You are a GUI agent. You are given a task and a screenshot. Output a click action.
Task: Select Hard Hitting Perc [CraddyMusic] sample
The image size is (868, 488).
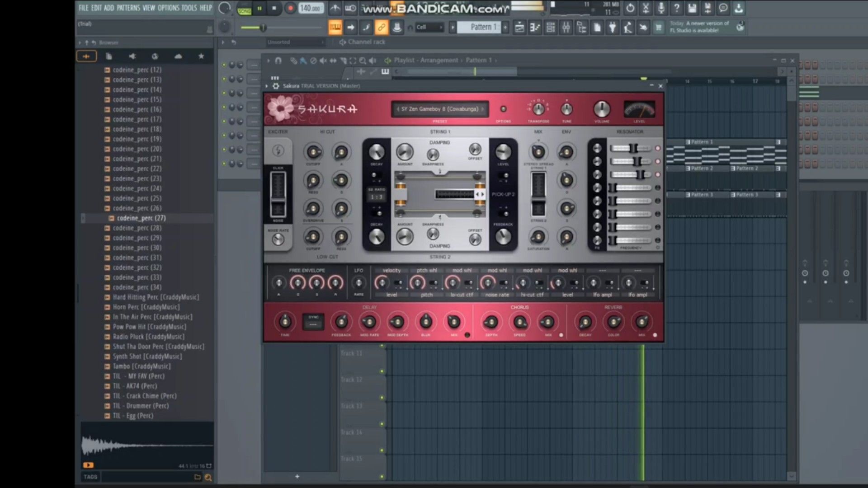[x=156, y=297]
